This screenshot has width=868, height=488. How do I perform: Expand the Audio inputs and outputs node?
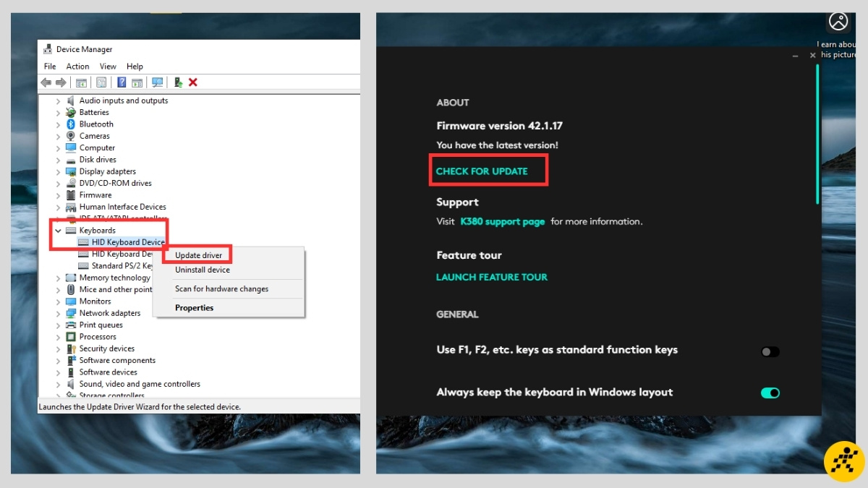[x=59, y=100]
